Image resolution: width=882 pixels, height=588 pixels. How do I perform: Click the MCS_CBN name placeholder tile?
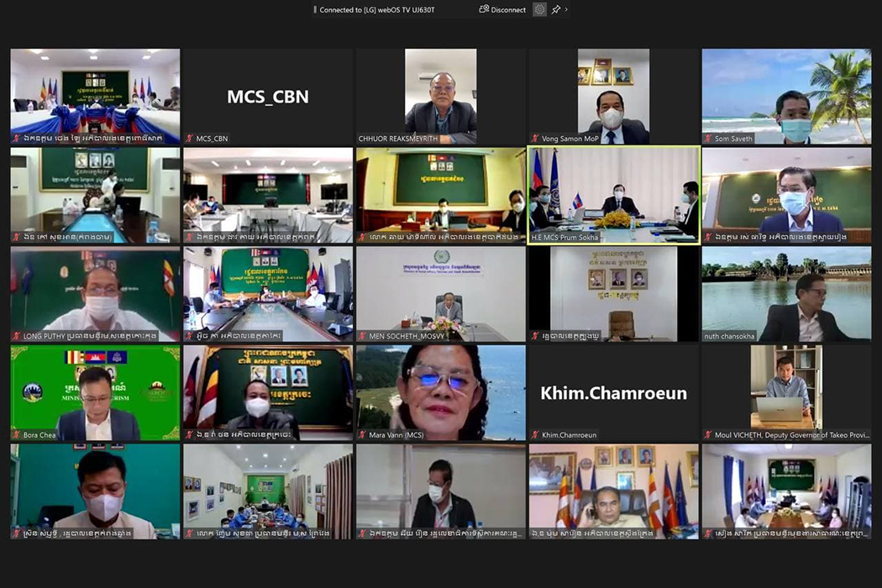(268, 96)
